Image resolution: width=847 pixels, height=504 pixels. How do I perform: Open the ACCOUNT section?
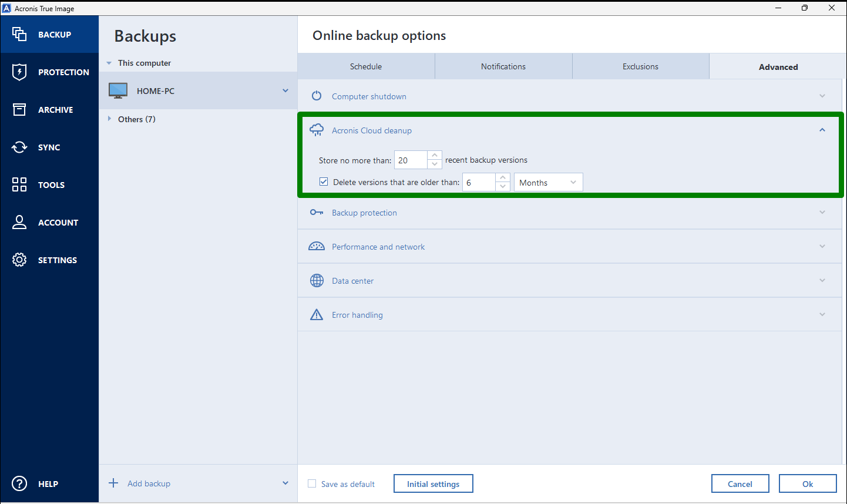pyautogui.click(x=19, y=222)
